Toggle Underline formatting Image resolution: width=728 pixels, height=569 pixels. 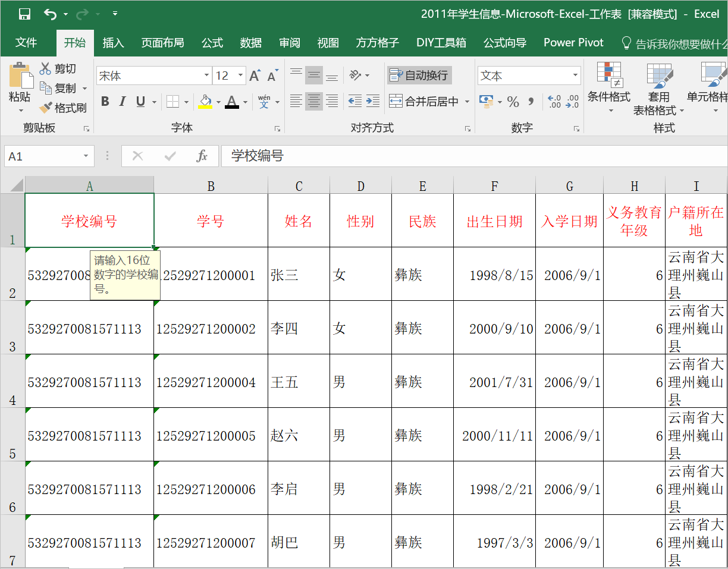(x=140, y=102)
